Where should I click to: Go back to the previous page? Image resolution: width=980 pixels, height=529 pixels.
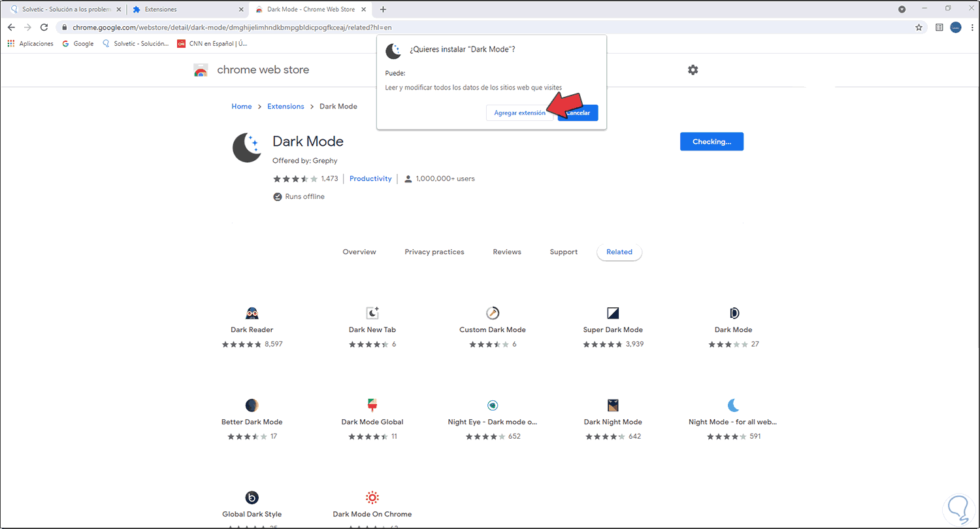tap(11, 27)
